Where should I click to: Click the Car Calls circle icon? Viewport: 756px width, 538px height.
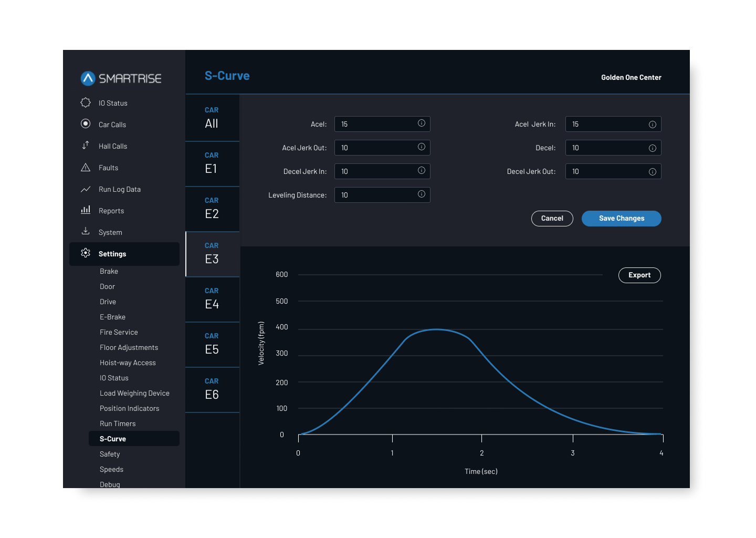point(86,124)
